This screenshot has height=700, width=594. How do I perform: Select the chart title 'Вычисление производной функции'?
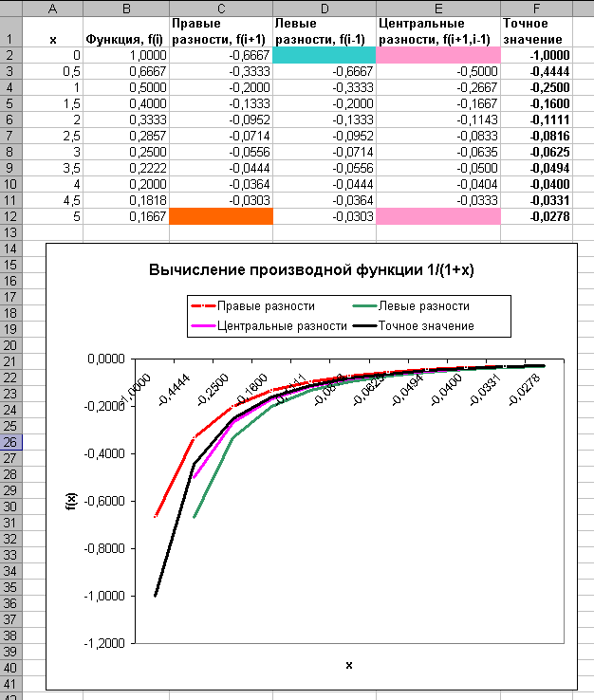point(311,269)
